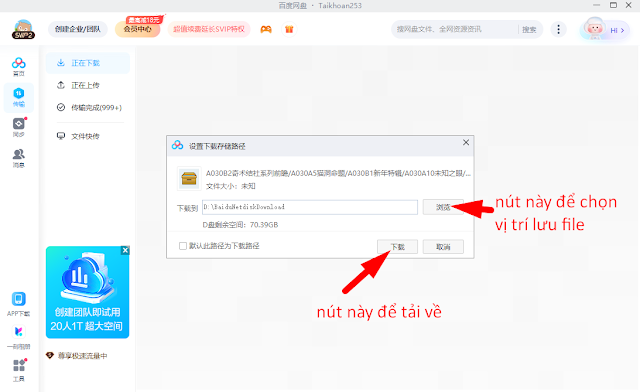The height and width of the screenshot is (392, 640).
Task: Open the three-dot more options menu
Action: pyautogui.click(x=558, y=29)
